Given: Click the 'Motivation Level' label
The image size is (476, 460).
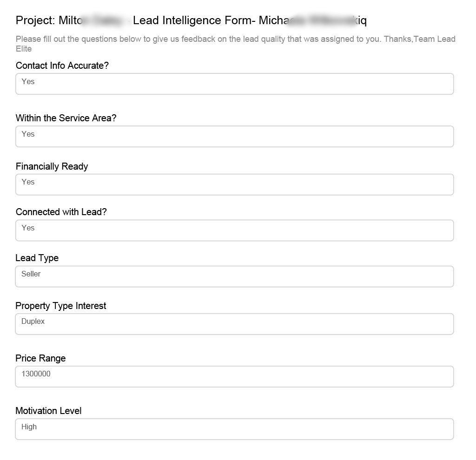Looking at the screenshot, I should click(x=48, y=411).
